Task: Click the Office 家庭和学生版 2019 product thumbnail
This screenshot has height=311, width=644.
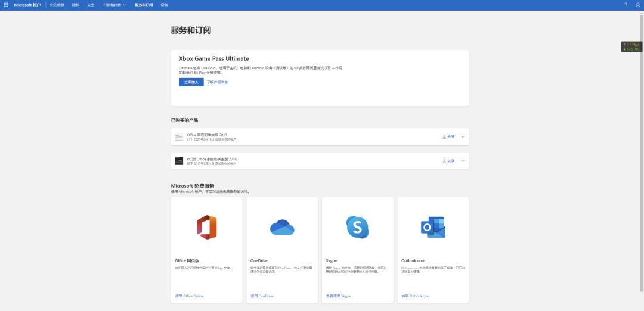Action: click(x=179, y=137)
